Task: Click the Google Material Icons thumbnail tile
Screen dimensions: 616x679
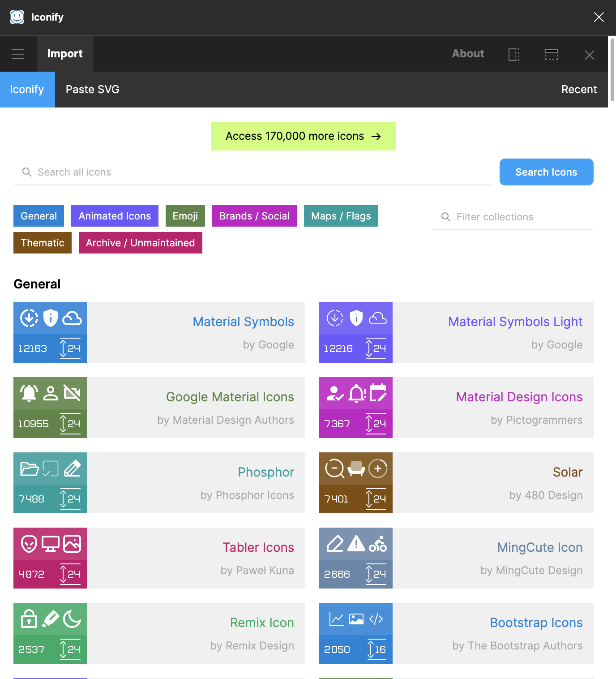Action: pyautogui.click(x=50, y=408)
